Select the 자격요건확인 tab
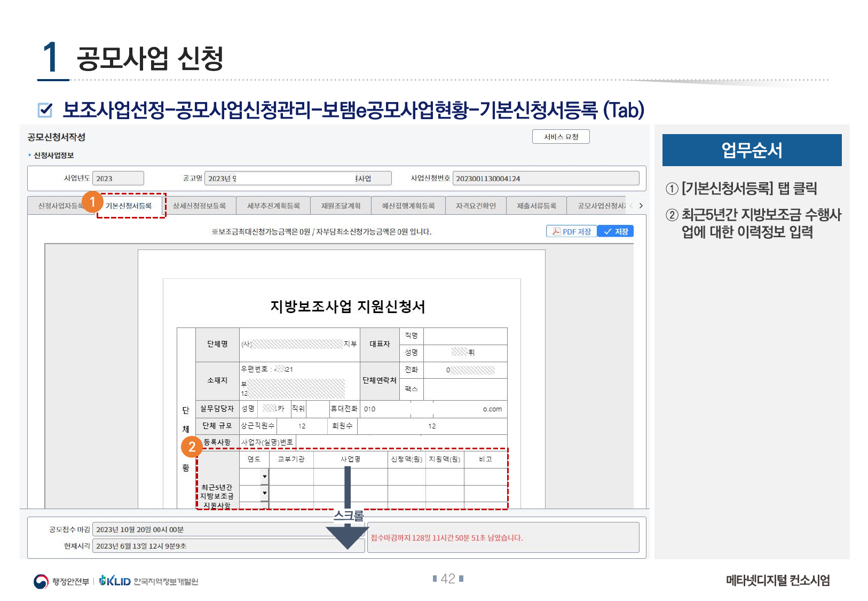This screenshot has height=601, width=868. [475, 206]
